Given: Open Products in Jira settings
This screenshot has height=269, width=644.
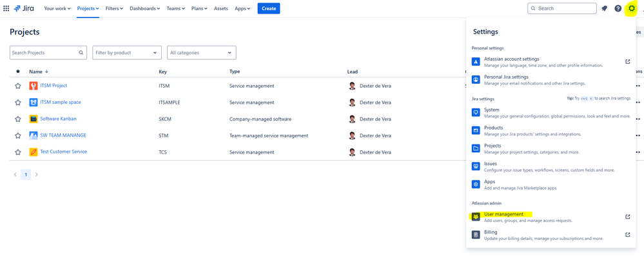Looking at the screenshot, I should point(551,130).
